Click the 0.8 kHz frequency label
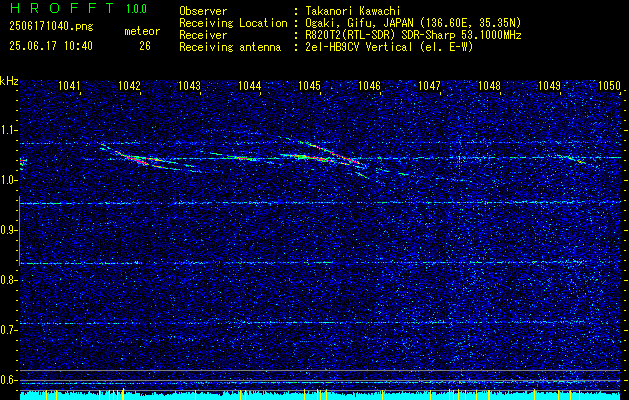Image resolution: width=629 pixels, height=400 pixels. click(x=8, y=280)
